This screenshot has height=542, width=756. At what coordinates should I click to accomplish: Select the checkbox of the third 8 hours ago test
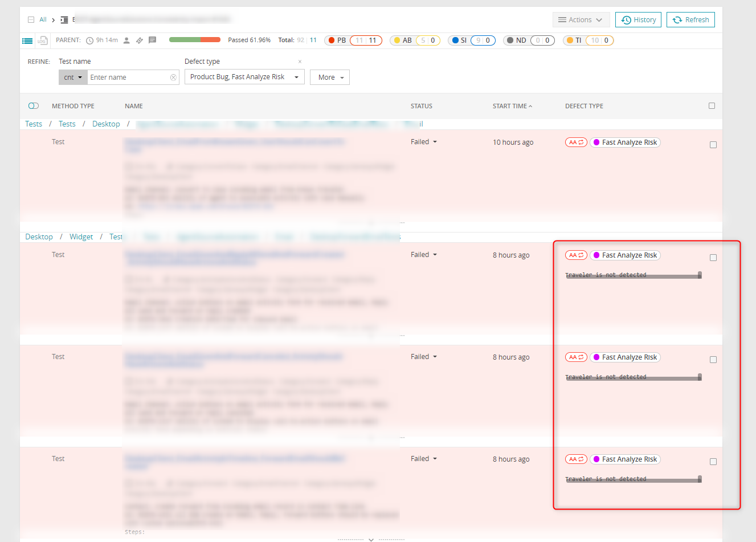713,462
